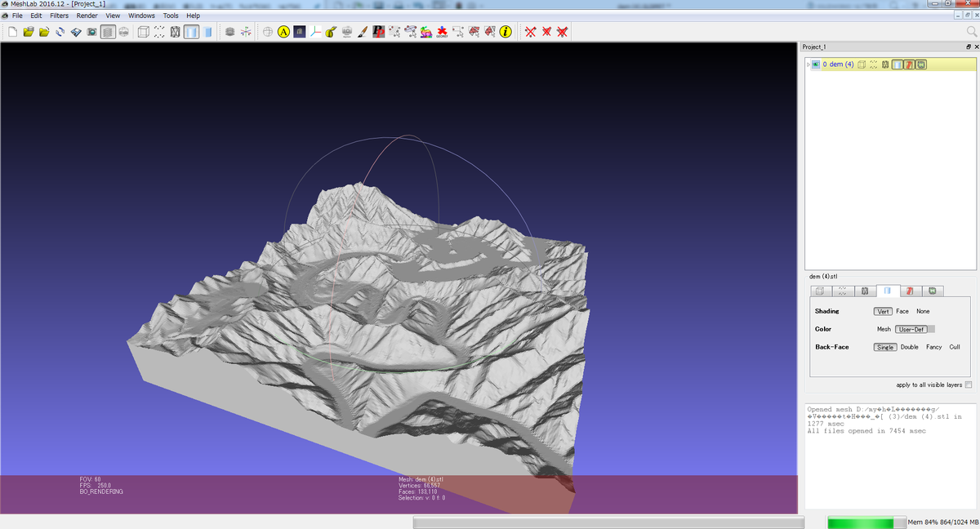This screenshot has width=980, height=529.
Task: Click the first red X delete icon
Action: pos(531,32)
